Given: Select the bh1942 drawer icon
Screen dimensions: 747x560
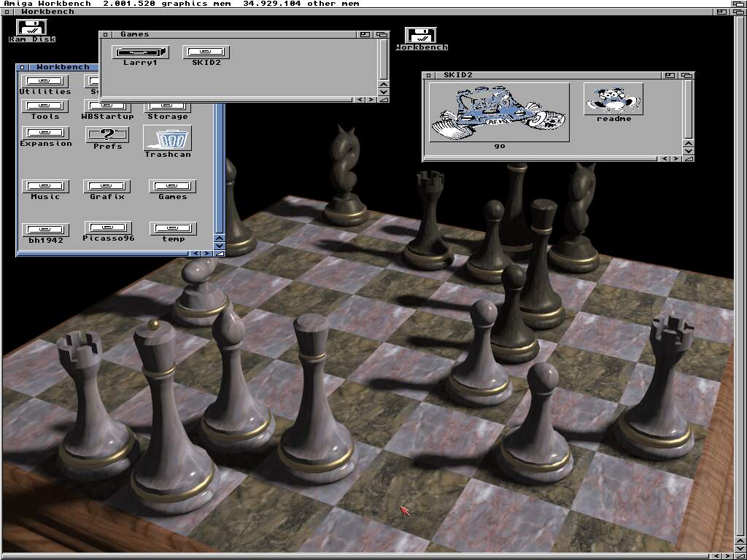Looking at the screenshot, I should coord(46,230).
